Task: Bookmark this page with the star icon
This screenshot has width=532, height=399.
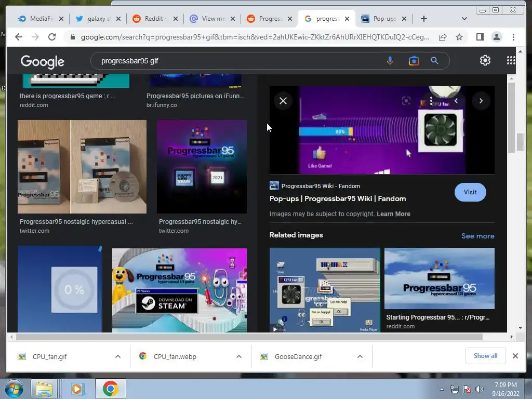Action: point(459,37)
